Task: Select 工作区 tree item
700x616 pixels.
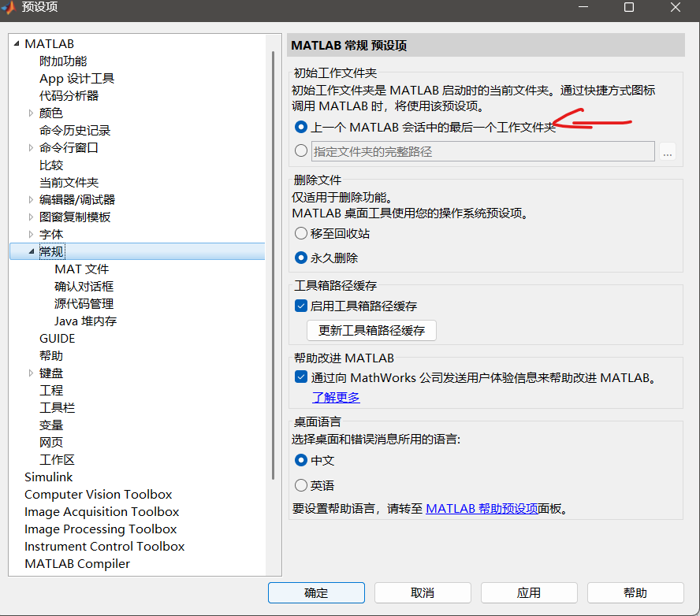Action: (57, 460)
